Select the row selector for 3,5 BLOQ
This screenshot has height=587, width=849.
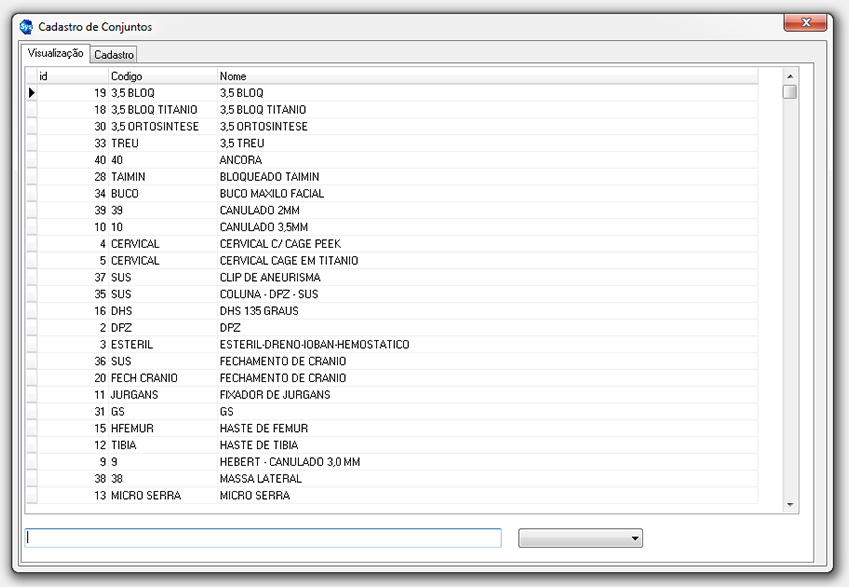(x=31, y=93)
